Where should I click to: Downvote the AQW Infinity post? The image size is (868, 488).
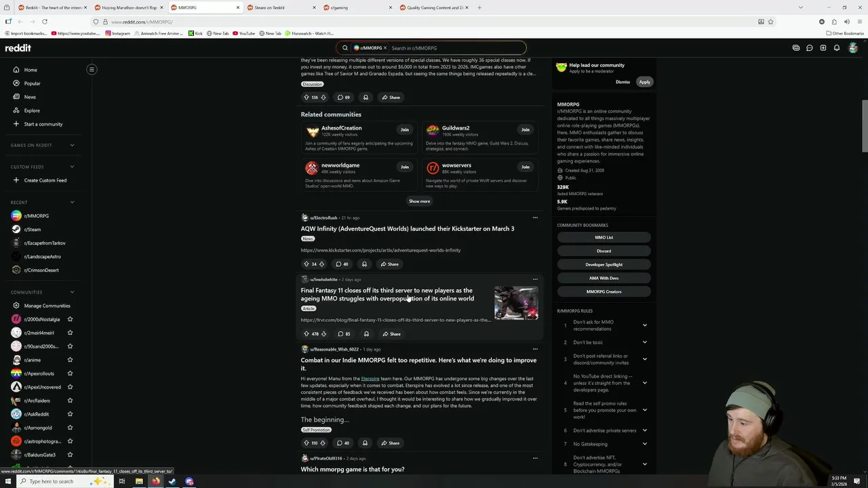click(321, 264)
